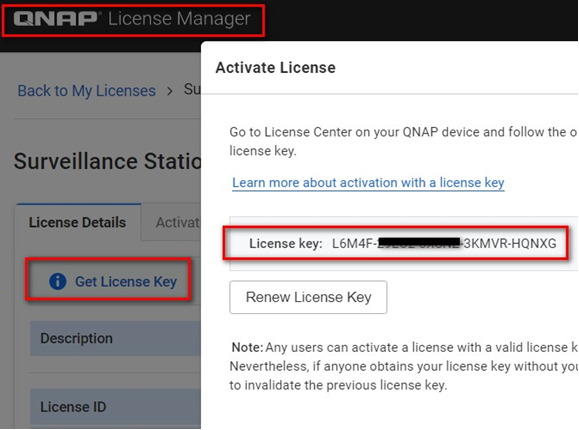Click the 'License key:' label
The image size is (579, 430).
click(x=286, y=243)
